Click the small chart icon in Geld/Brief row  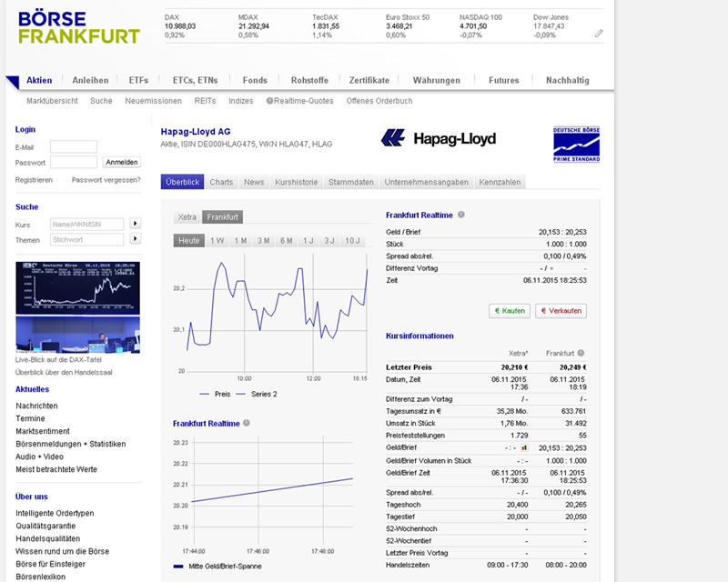coord(524,448)
